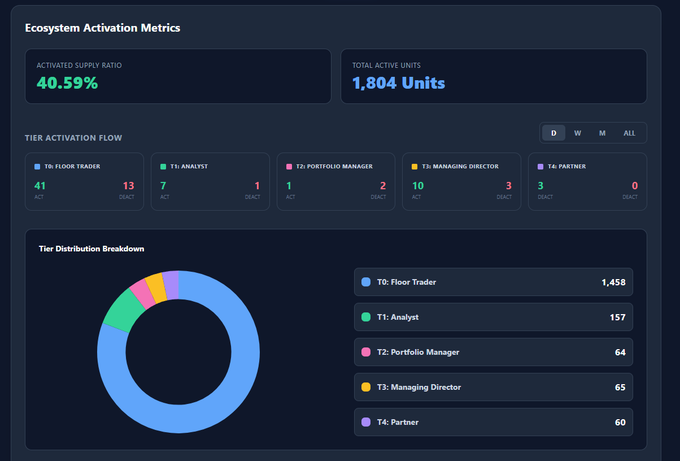Click Floor Trader activations count 41
Viewport: 680px width, 461px height.
(x=40, y=186)
